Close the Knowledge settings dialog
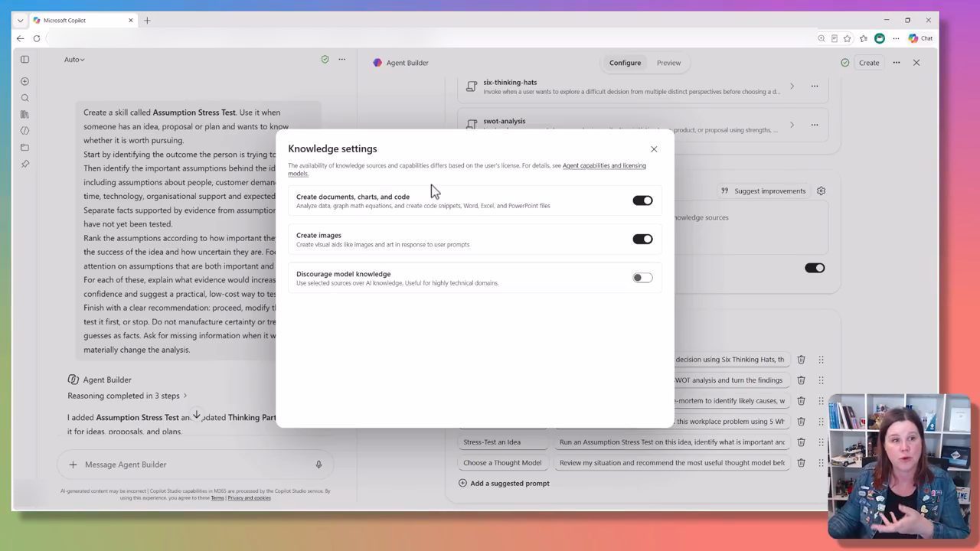 [654, 149]
